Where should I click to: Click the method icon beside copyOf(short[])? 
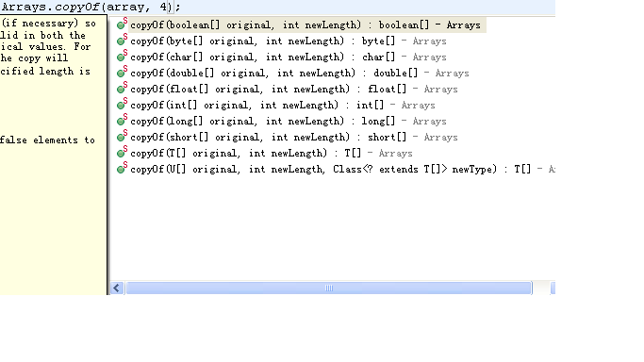(122, 137)
